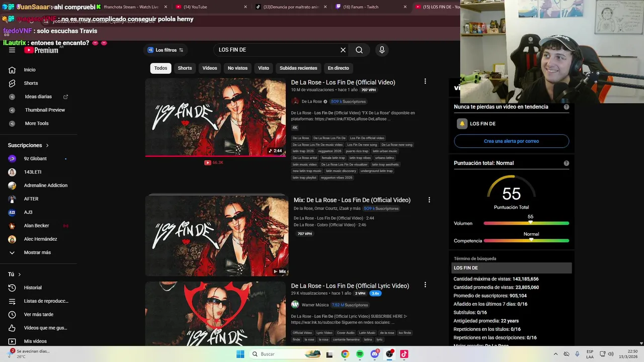The image size is (644, 362).
Task: Click the 'urbano latino' tag
Action: click(x=384, y=158)
